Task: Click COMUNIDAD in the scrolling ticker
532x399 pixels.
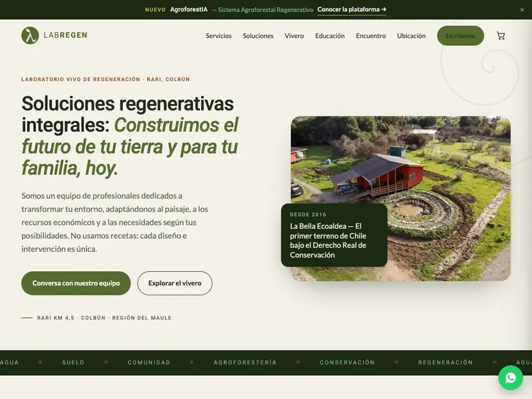Action: pos(149,362)
